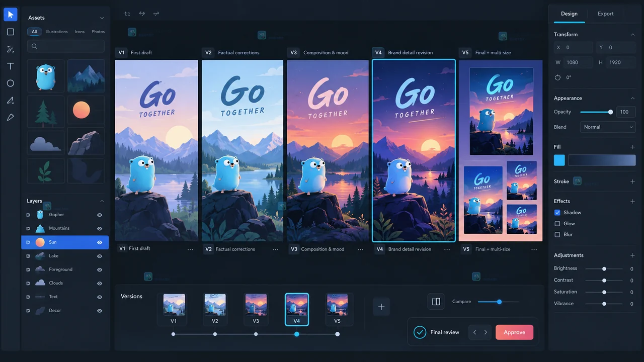Hide the Mountains layer
Image resolution: width=644 pixels, height=362 pixels.
tap(100, 228)
